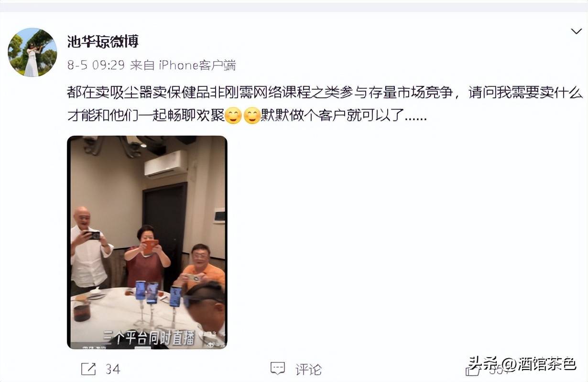The image size is (588, 382).
Task: Click the text 默默做个客户就可以了
Action: tap(344, 116)
